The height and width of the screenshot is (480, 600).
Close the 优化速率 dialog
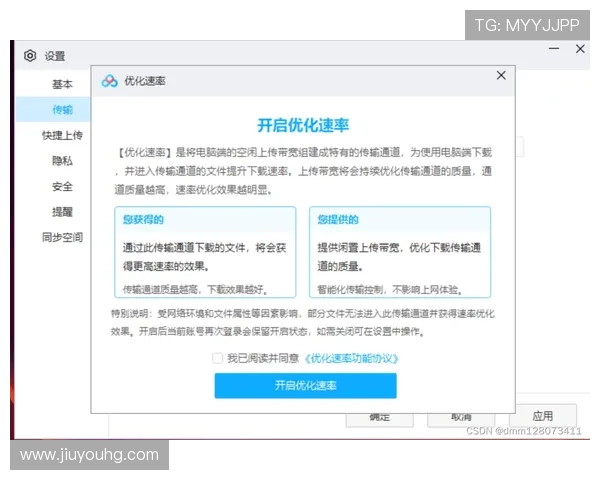point(501,75)
